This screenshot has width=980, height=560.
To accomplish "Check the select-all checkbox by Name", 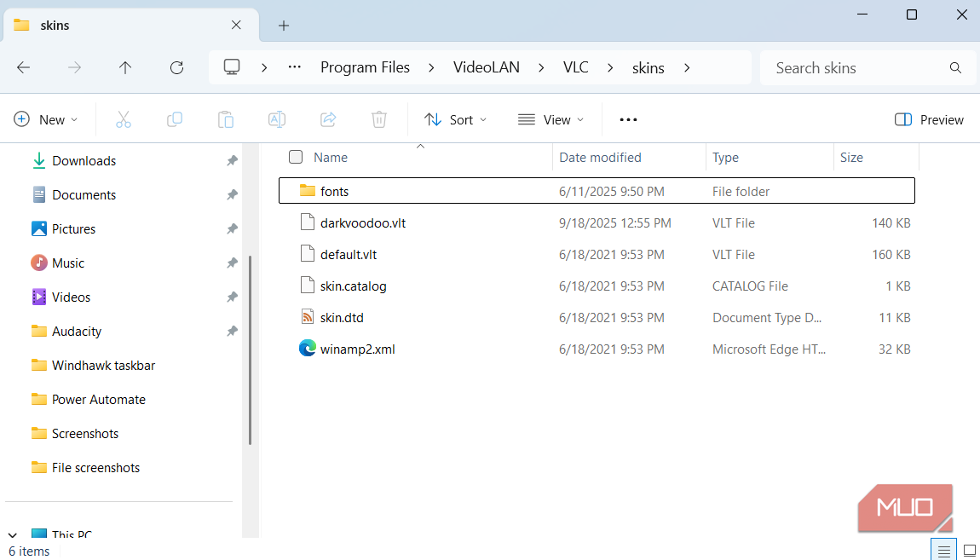I will tap(296, 157).
